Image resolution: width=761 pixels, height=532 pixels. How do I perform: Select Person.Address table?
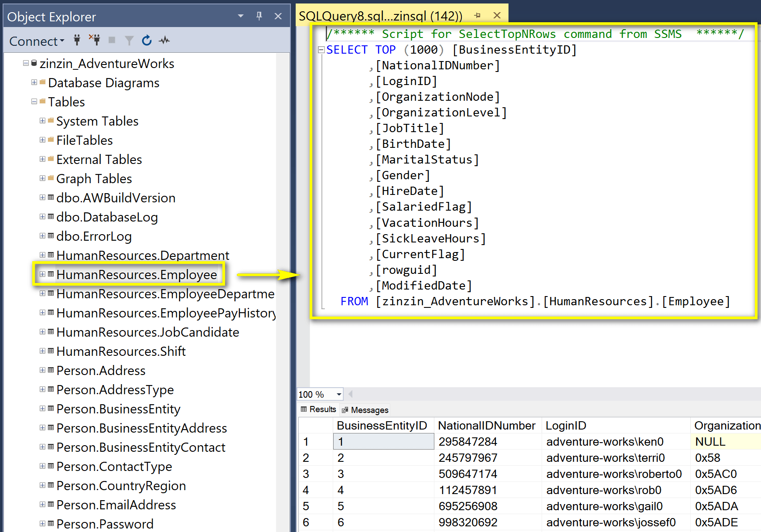tap(101, 371)
